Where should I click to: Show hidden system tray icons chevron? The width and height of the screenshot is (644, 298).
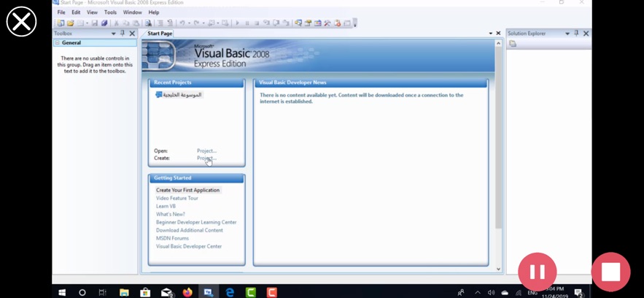tap(477, 293)
